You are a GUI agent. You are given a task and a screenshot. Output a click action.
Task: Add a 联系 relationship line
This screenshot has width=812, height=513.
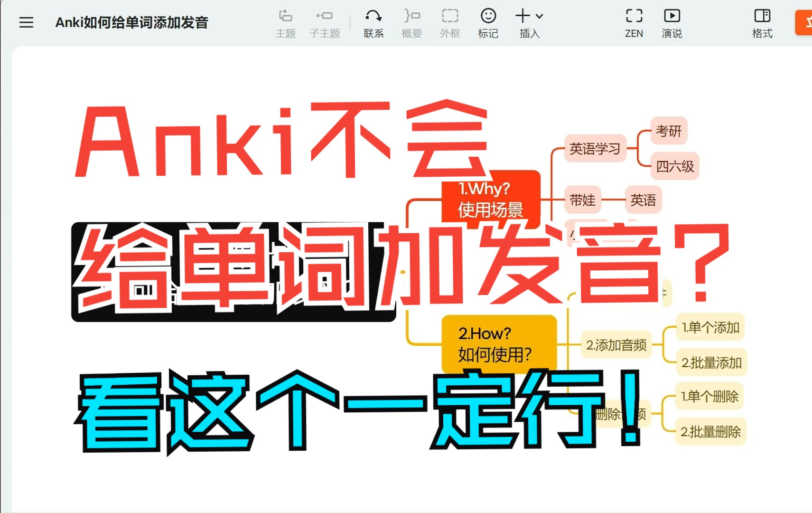click(x=373, y=23)
